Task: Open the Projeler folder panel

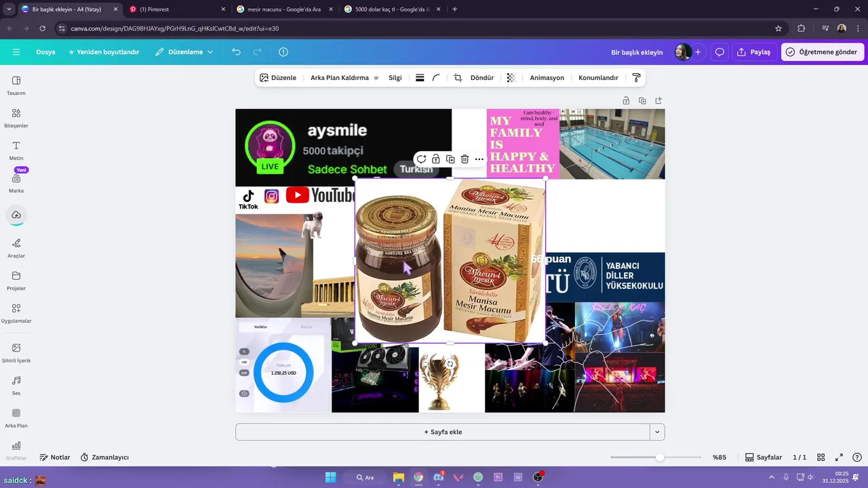Action: [x=16, y=281]
